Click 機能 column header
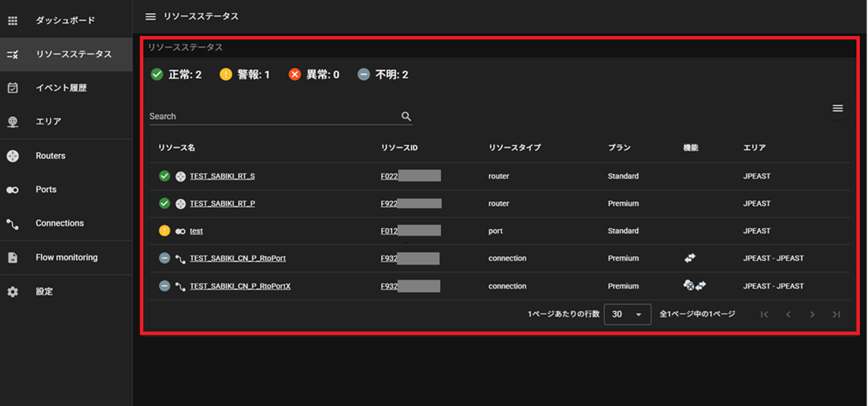868x406 pixels. click(x=691, y=147)
